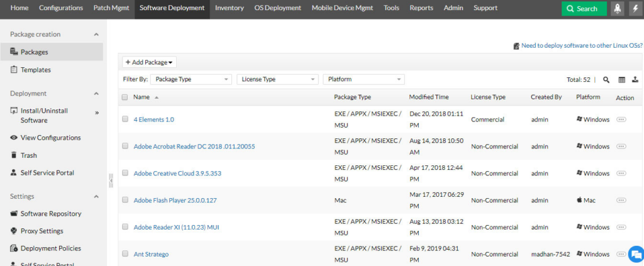This screenshot has height=266, width=644.
Task: Open the Platform filter dropdown
Action: click(x=364, y=79)
